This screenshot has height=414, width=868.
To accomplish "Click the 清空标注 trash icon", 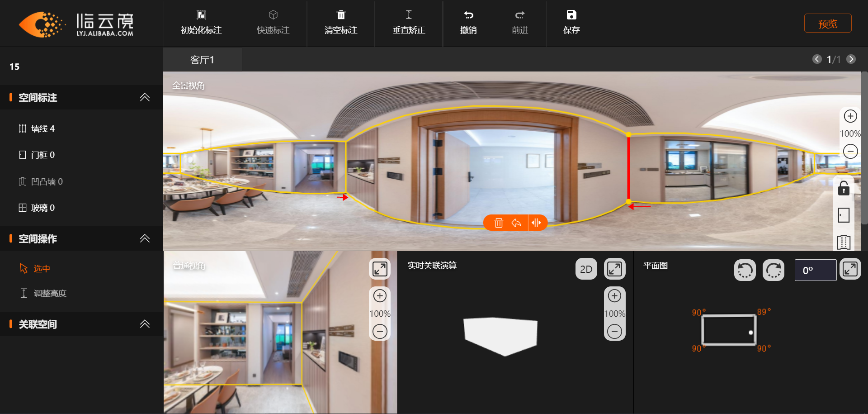I will 341,15.
